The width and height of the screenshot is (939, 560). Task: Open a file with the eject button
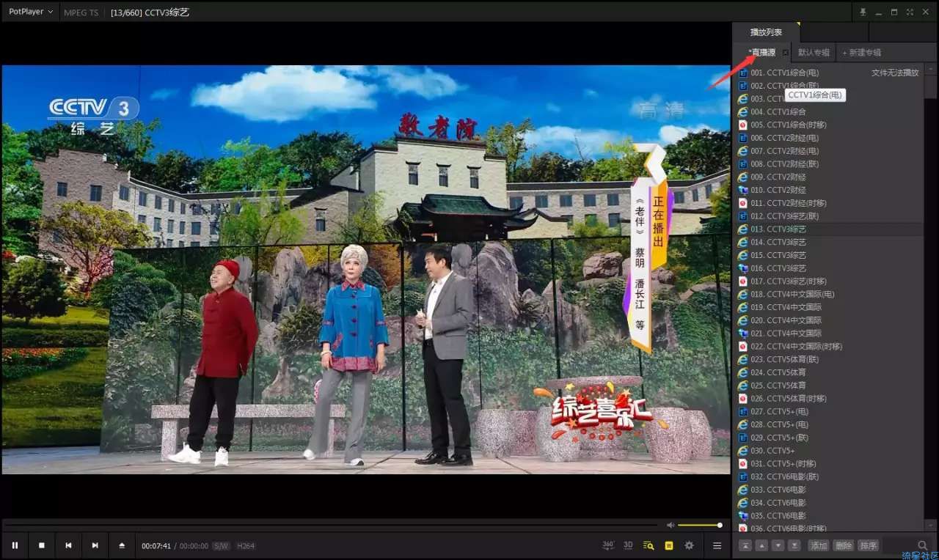tap(122, 545)
